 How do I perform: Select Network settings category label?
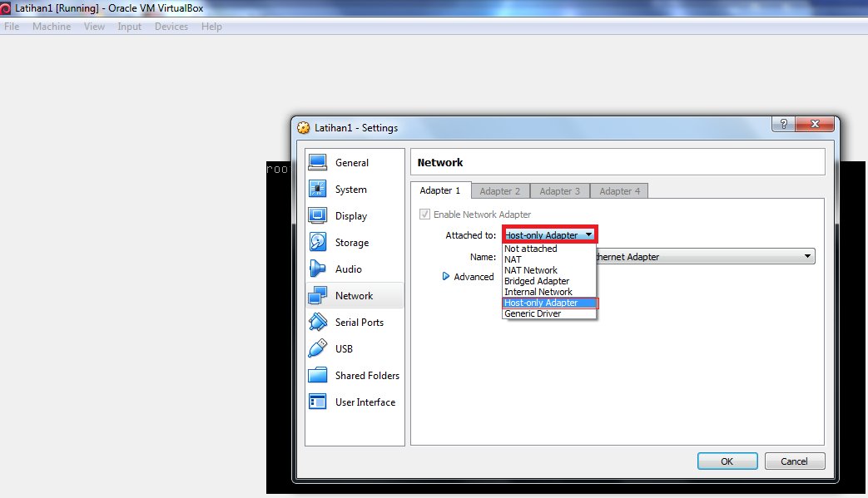[355, 295]
